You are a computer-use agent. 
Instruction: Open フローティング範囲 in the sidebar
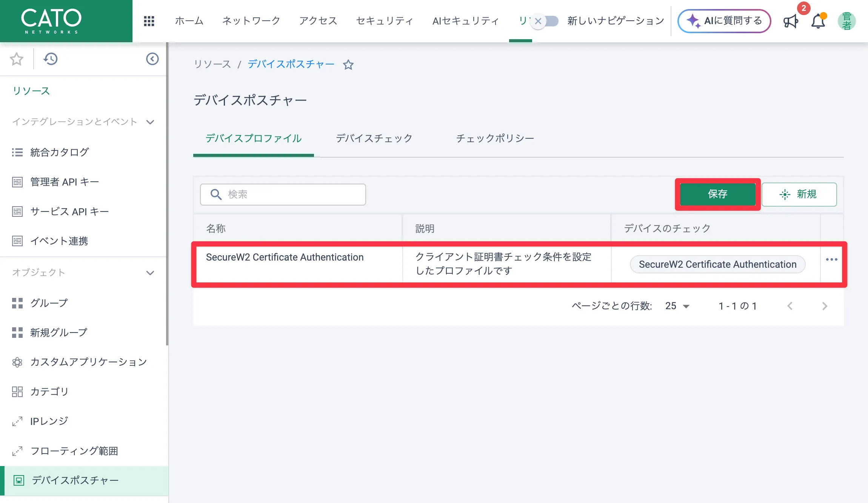click(x=83, y=451)
